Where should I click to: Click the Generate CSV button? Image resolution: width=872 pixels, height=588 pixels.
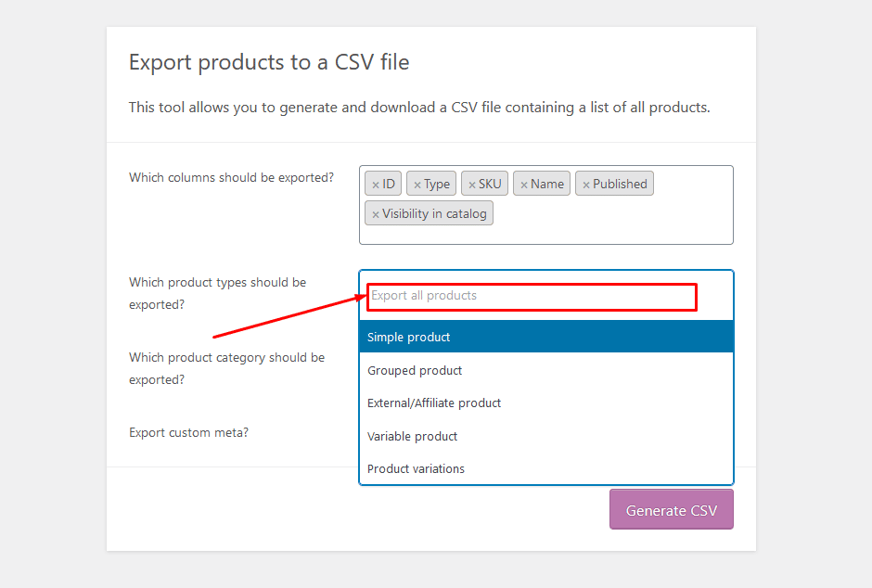[x=671, y=510]
